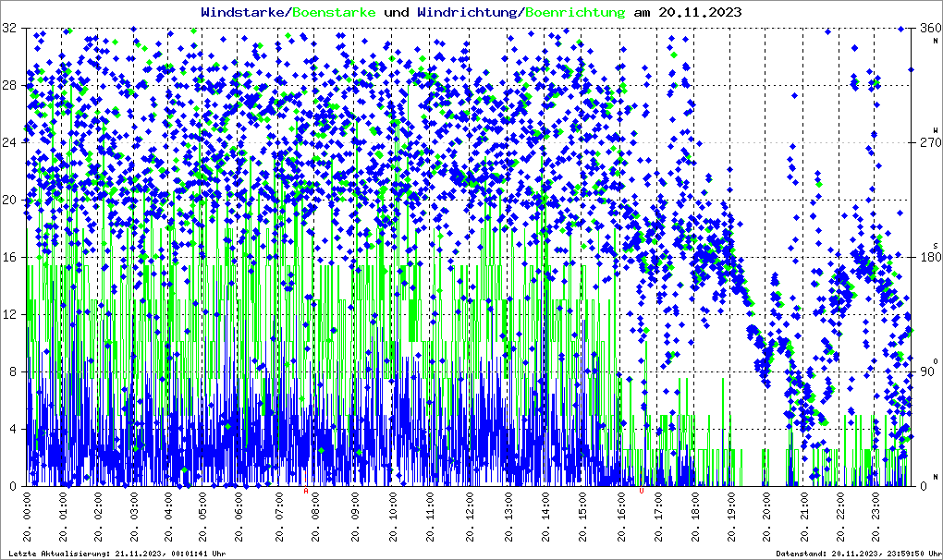943x560 pixels.
Task: Click the "16:00" time axis label
Action: [620, 505]
